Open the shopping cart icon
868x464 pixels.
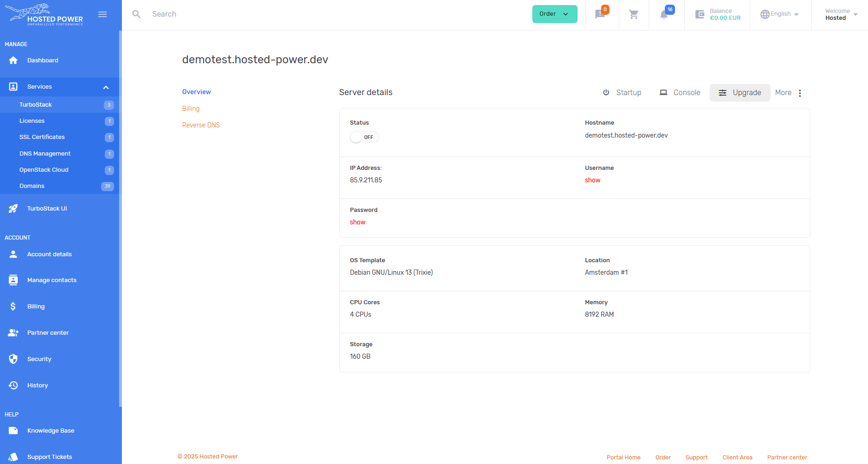(633, 15)
